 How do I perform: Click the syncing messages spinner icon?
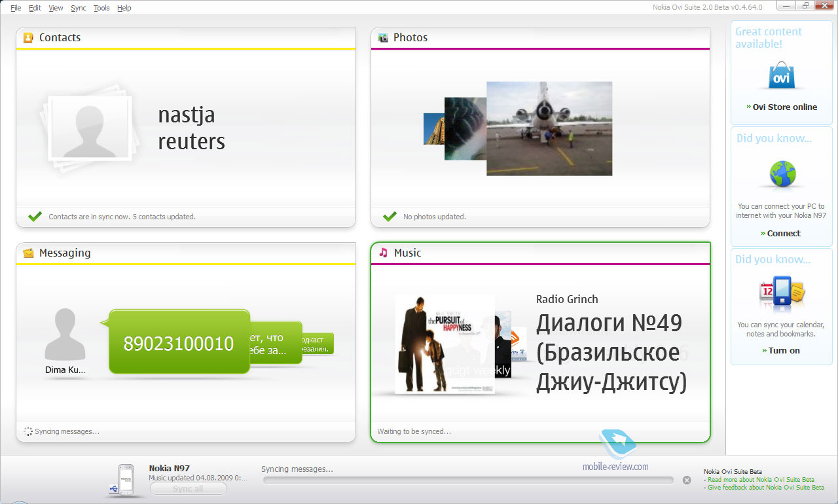click(x=28, y=431)
